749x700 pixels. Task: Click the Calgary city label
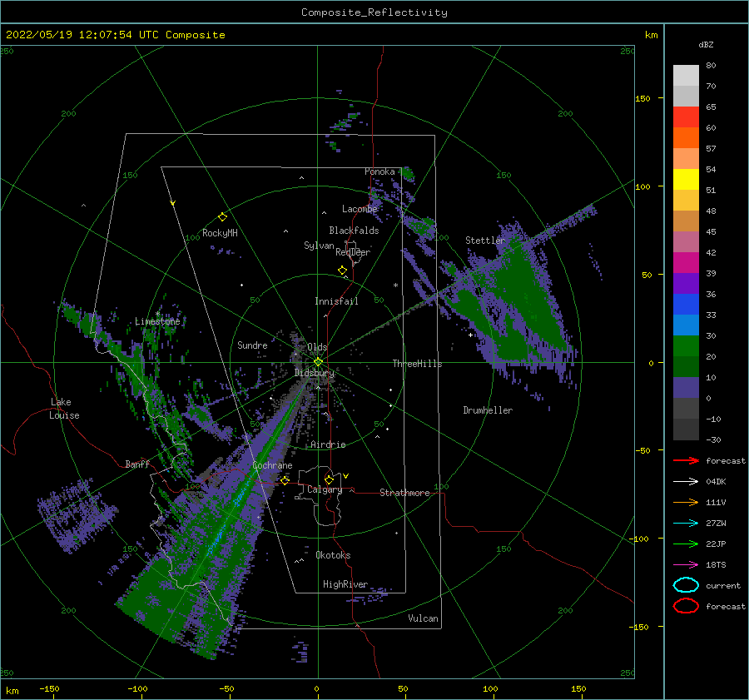point(325,489)
